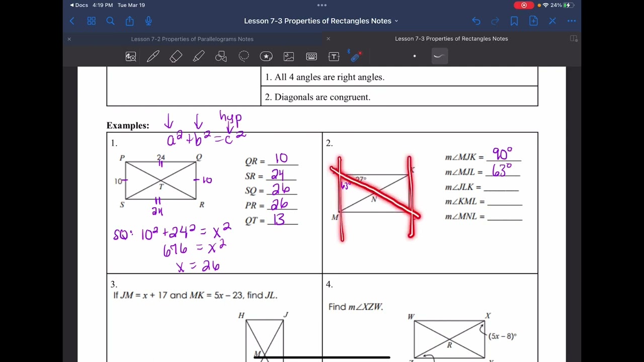This screenshot has width=644, height=362.
Task: Exit editing mode with the X icon
Action: 552,21
